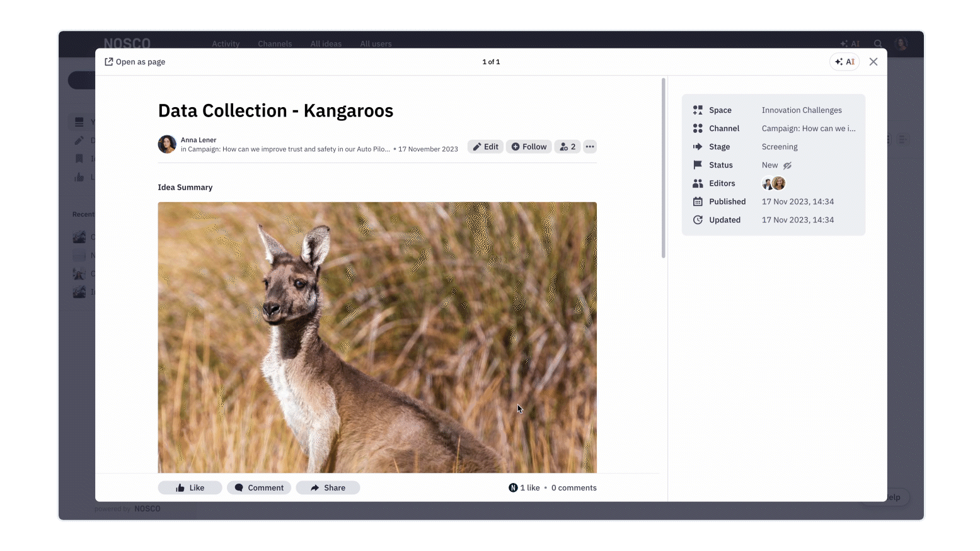Click the thumbs-up icon in background sidebar
980x551 pixels.
tap(79, 177)
